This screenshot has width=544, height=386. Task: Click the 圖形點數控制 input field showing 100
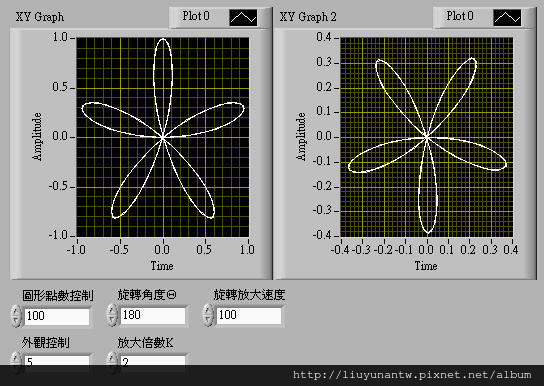(x=57, y=316)
